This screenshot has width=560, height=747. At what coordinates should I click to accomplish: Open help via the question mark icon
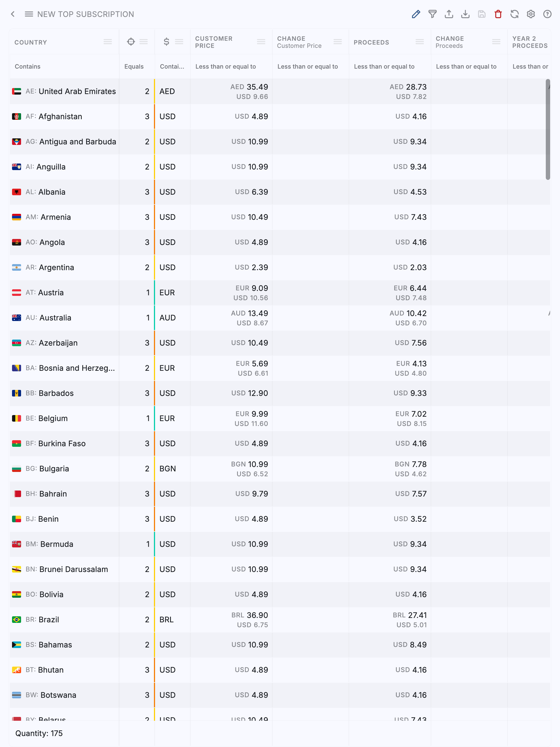pos(547,14)
